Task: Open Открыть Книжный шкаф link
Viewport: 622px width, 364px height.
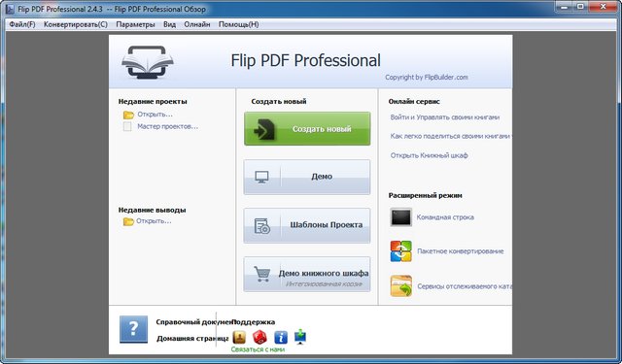Action: pos(429,155)
